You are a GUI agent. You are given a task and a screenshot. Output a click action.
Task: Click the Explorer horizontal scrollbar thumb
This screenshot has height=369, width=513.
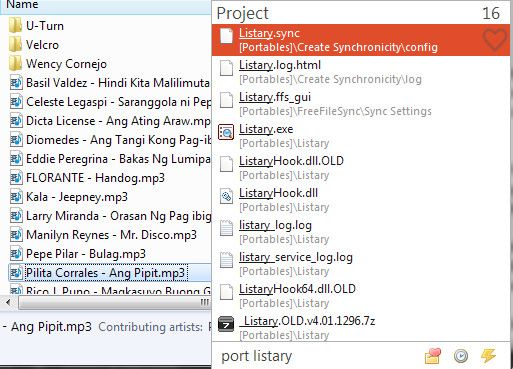[114, 303]
